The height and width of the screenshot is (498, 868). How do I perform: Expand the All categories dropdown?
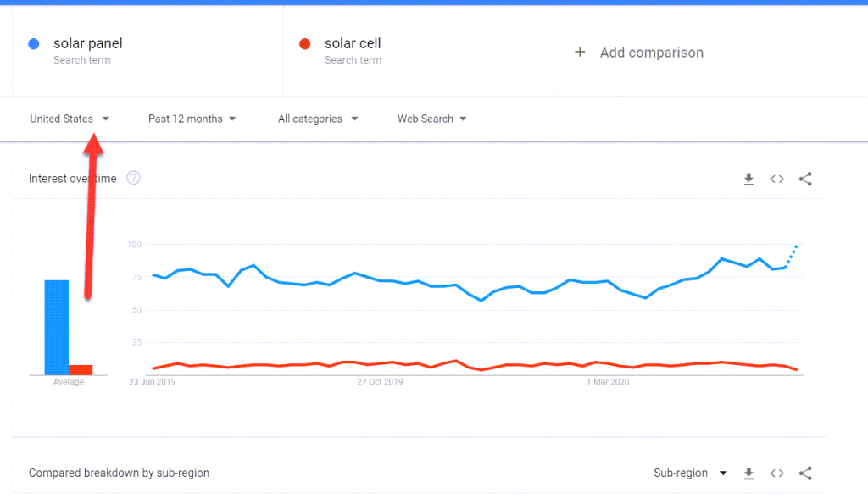(x=318, y=119)
